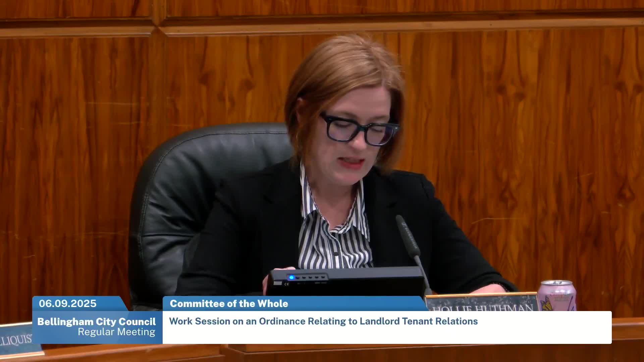Click the Committee of the Whole banner
This screenshot has width=644, height=362.
(229, 304)
